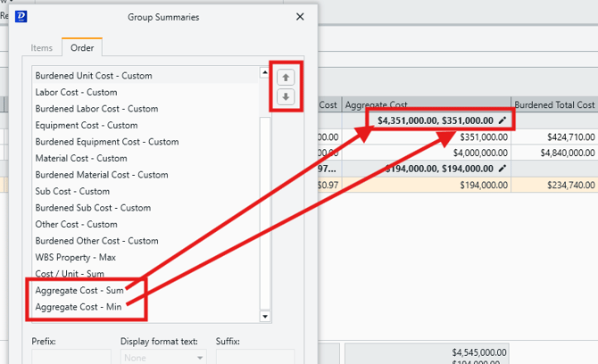Click pencil edit icon beside $4,351,000.00 summary

502,120
